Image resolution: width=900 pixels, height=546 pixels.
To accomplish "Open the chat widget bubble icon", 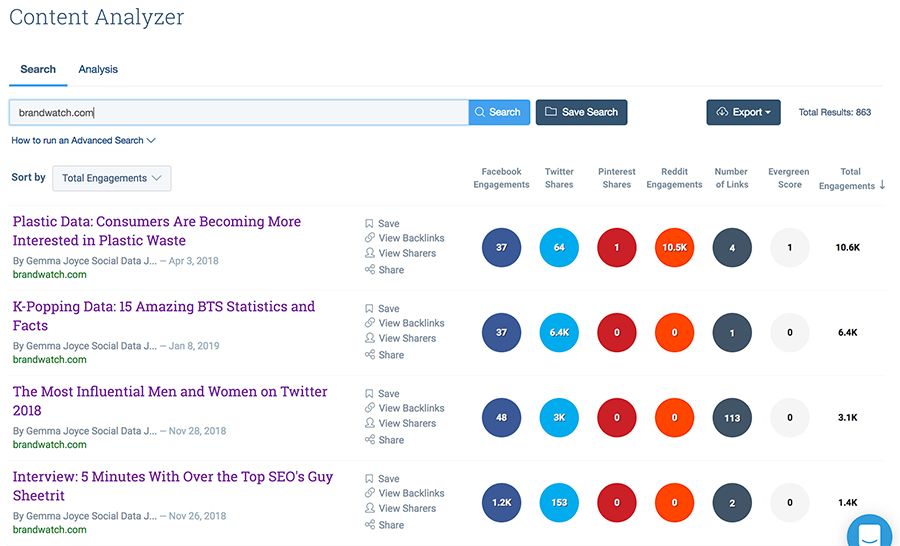I will pyautogui.click(x=869, y=531).
